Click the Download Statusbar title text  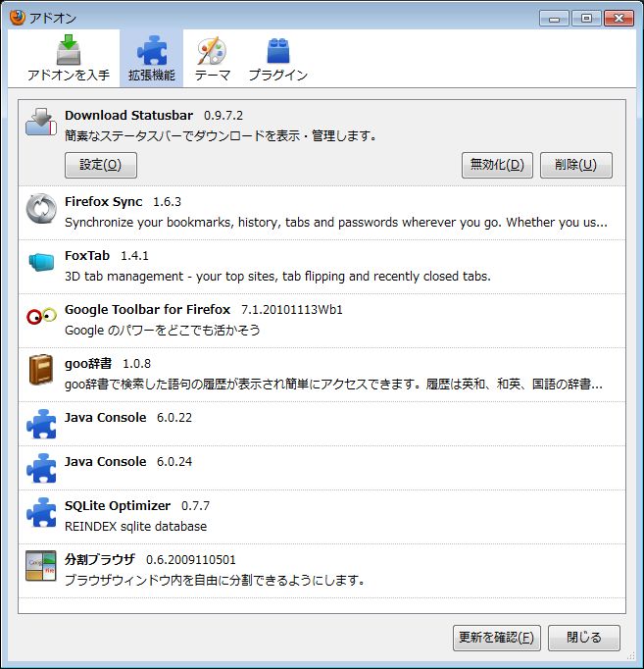click(x=128, y=115)
